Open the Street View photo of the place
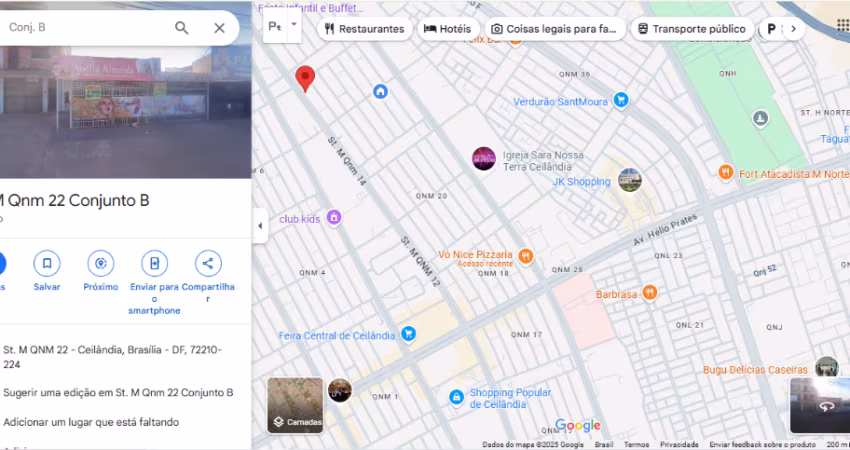 coord(126,112)
